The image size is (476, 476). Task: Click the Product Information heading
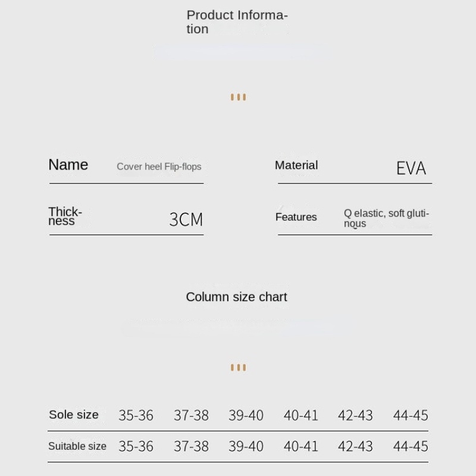tap(237, 22)
